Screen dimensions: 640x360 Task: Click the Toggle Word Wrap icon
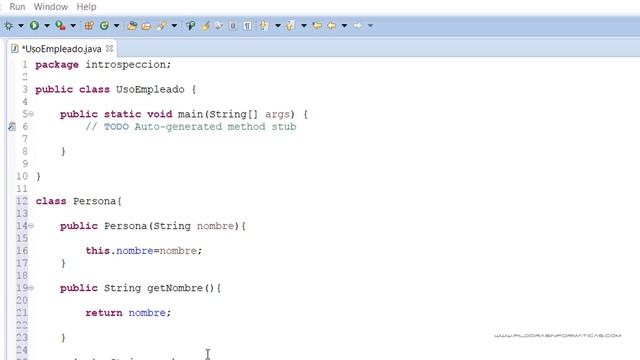click(x=219, y=26)
